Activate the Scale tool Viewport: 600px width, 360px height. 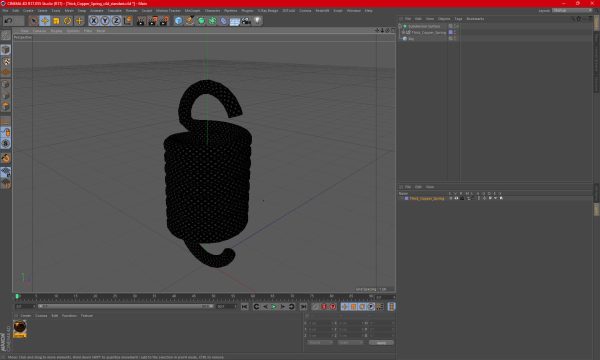pyautogui.click(x=56, y=21)
